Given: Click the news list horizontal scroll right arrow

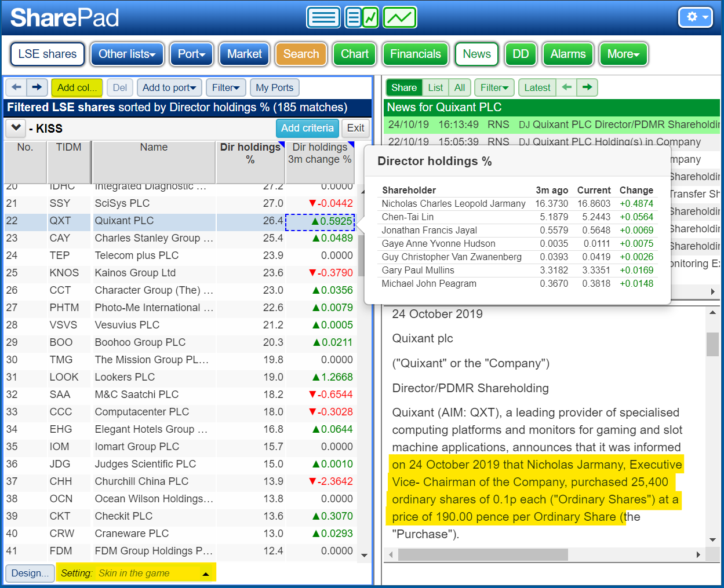Looking at the screenshot, I should coord(713,291).
